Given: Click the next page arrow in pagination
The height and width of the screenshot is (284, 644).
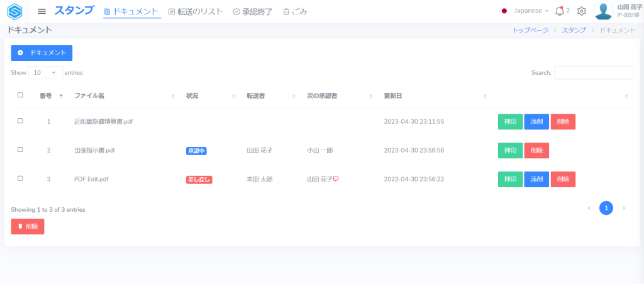Looking at the screenshot, I should (623, 208).
